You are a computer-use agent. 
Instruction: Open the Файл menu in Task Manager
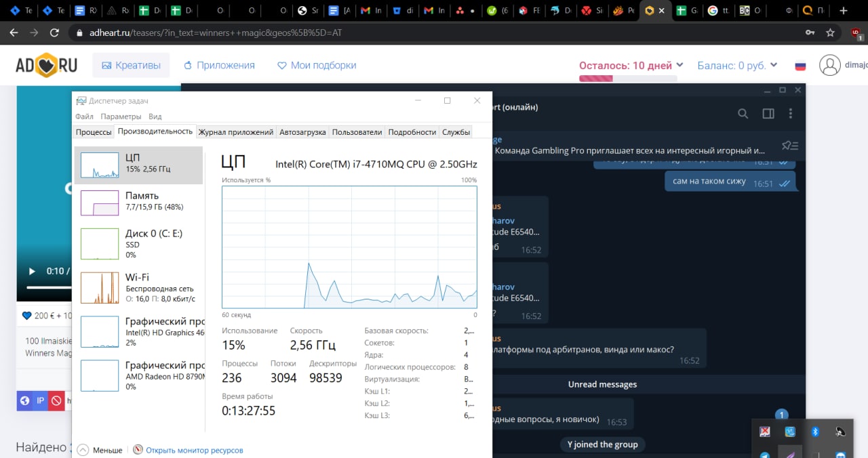click(x=84, y=117)
